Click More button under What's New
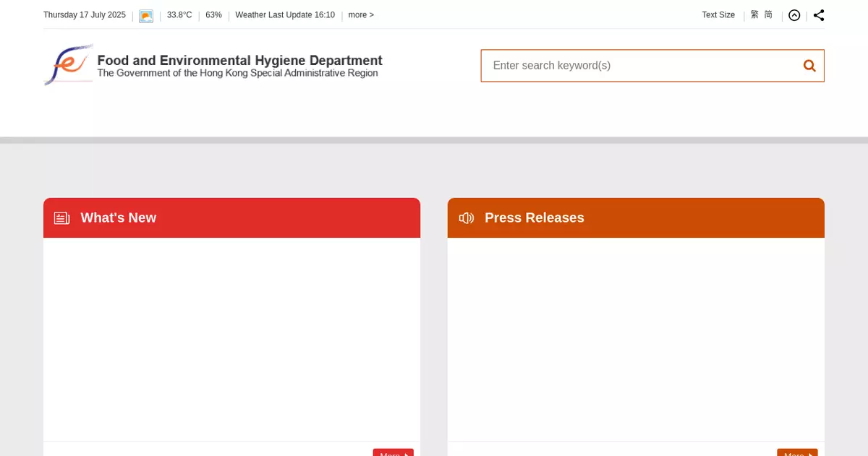The image size is (868, 456). [x=393, y=453]
